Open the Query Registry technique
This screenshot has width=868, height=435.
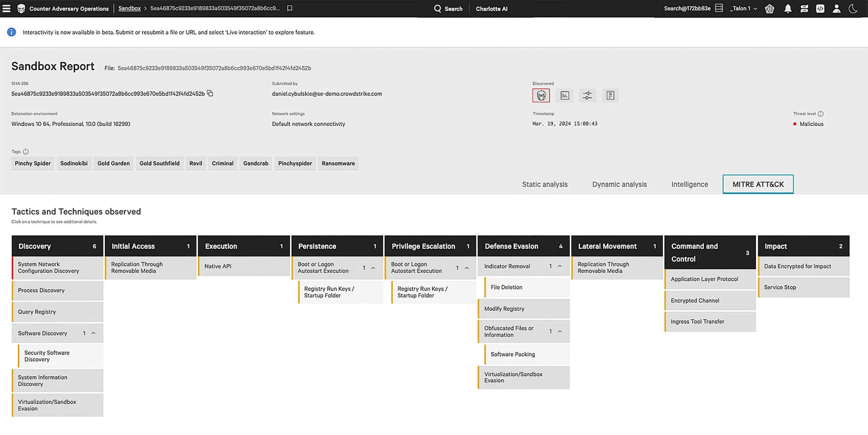point(57,312)
